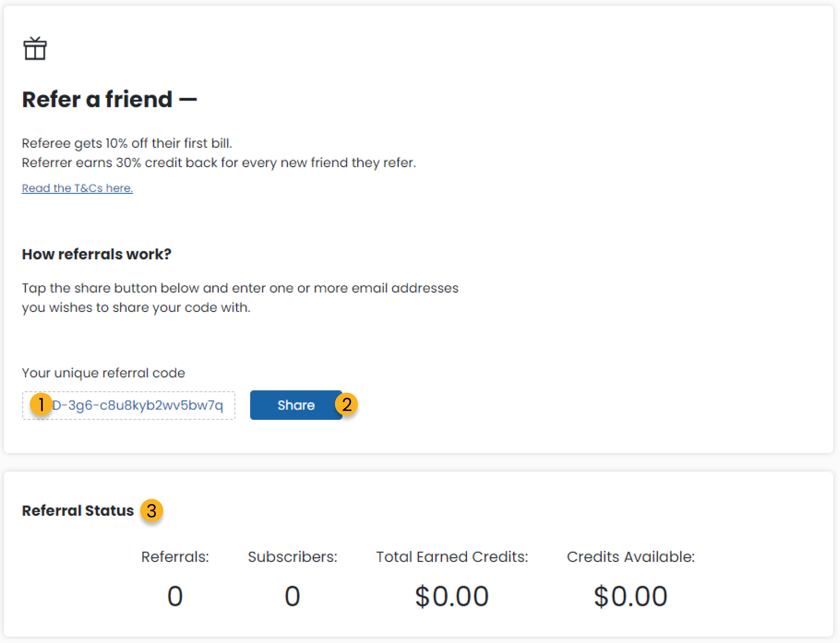Click the Referee gets 10% off text
The image size is (840, 643).
(127, 143)
